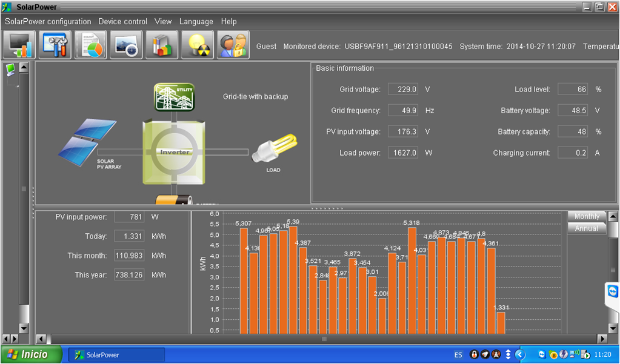Switch the chart to the Annual view
620x364 pixels.
pos(587,228)
